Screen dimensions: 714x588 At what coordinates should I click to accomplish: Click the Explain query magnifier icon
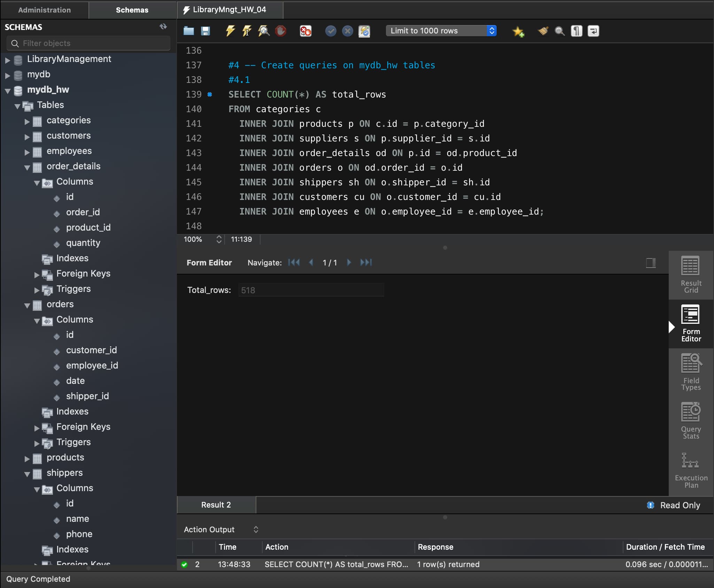tap(264, 31)
